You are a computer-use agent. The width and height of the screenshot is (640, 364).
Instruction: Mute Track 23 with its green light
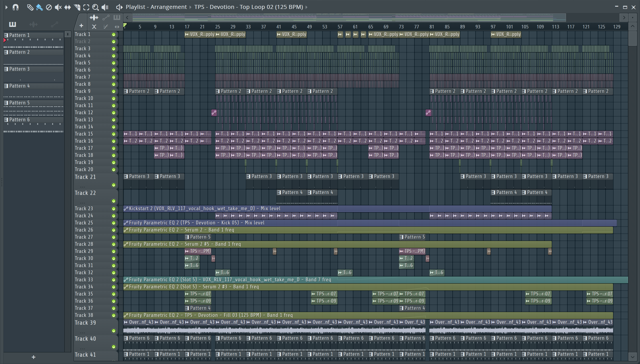[x=114, y=209]
